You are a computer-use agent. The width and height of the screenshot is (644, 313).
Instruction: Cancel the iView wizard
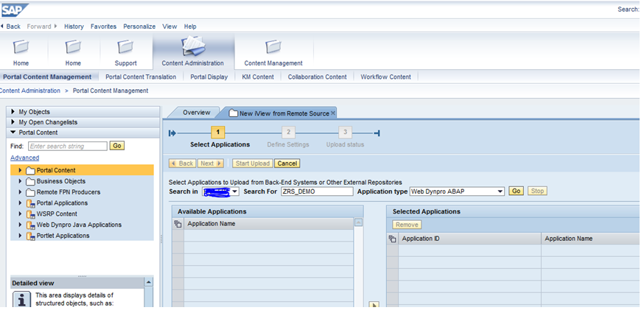pos(287,163)
